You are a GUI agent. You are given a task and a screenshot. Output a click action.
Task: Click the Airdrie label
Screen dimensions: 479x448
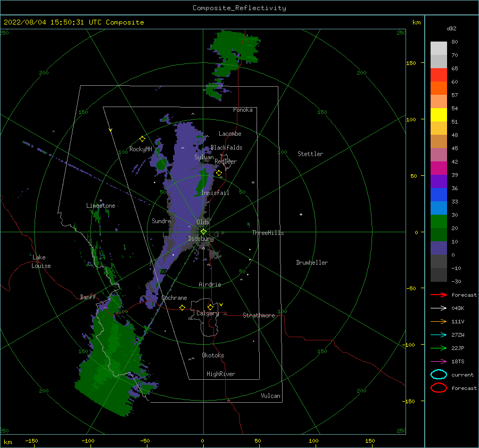(x=210, y=284)
